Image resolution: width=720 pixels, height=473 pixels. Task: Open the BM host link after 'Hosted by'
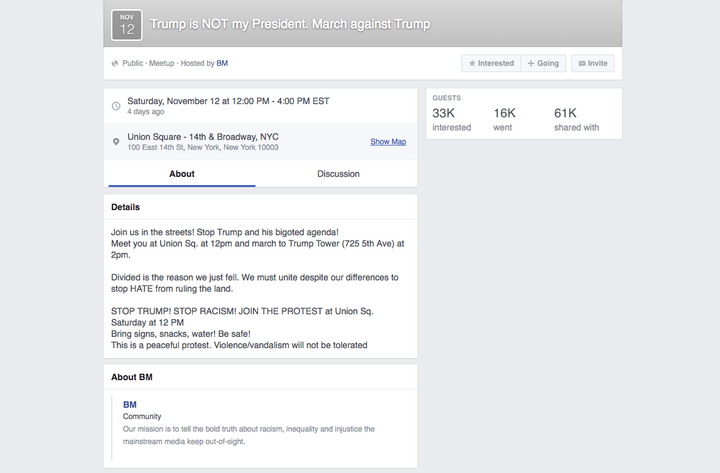222,63
